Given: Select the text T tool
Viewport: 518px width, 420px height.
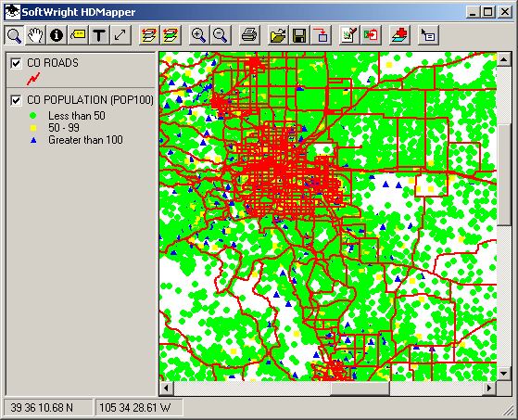Looking at the screenshot, I should coord(99,35).
